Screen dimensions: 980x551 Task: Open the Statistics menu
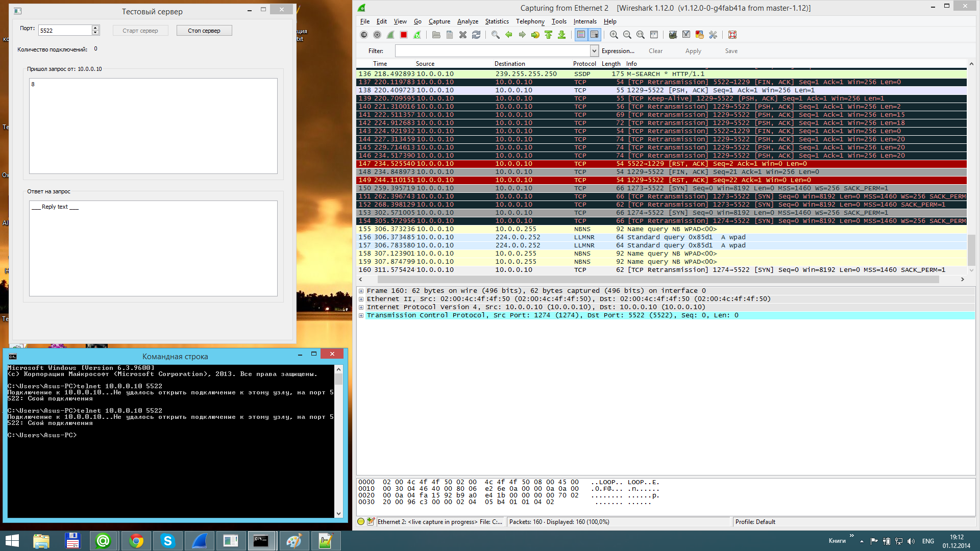click(x=497, y=21)
